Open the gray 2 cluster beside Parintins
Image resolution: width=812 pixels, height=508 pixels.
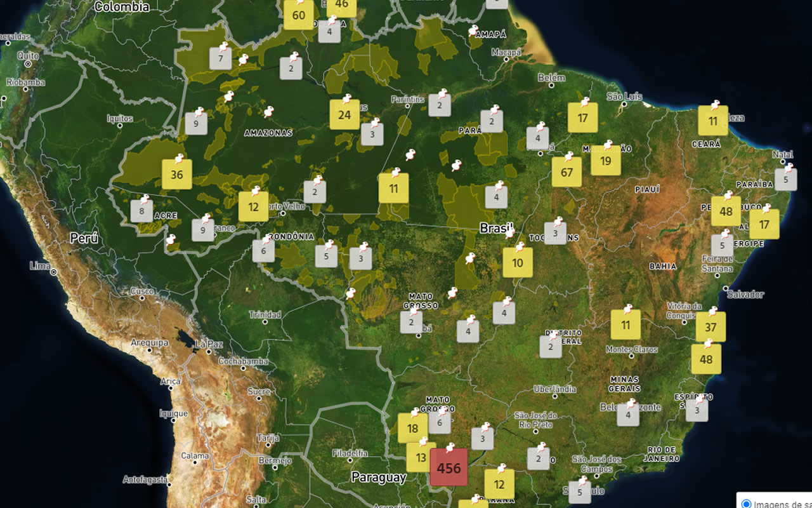tap(440, 105)
